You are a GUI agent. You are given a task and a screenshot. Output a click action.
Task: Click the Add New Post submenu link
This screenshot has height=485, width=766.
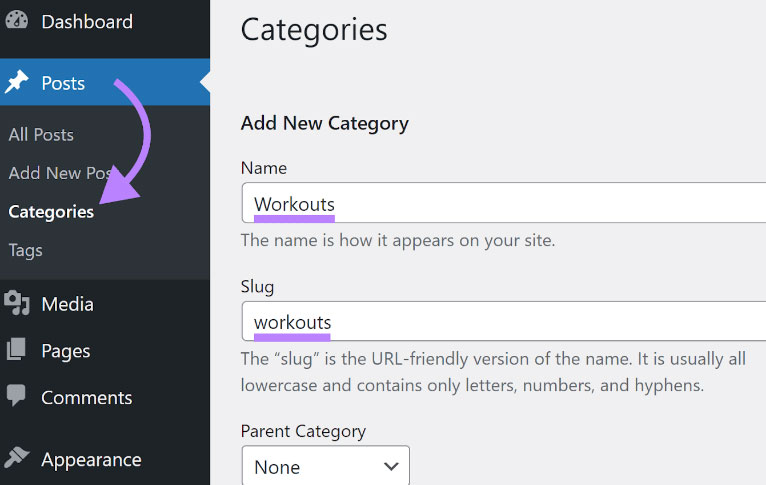[58, 173]
